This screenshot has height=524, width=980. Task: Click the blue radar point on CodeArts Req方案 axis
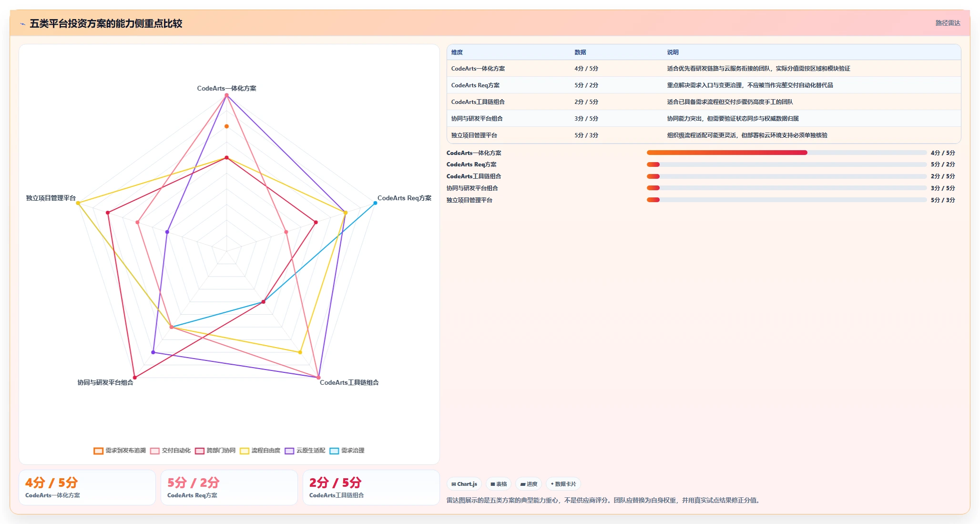tap(375, 203)
